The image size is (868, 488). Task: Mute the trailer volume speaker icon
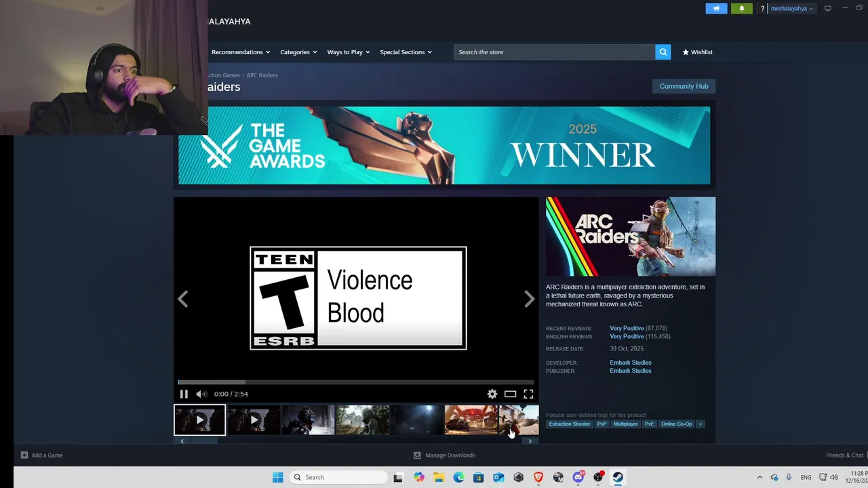point(201,394)
